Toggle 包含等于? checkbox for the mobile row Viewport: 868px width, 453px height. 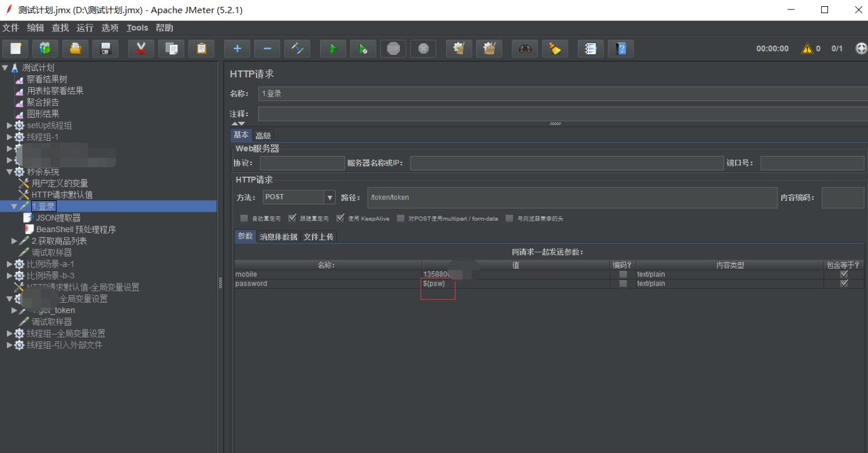(x=844, y=274)
